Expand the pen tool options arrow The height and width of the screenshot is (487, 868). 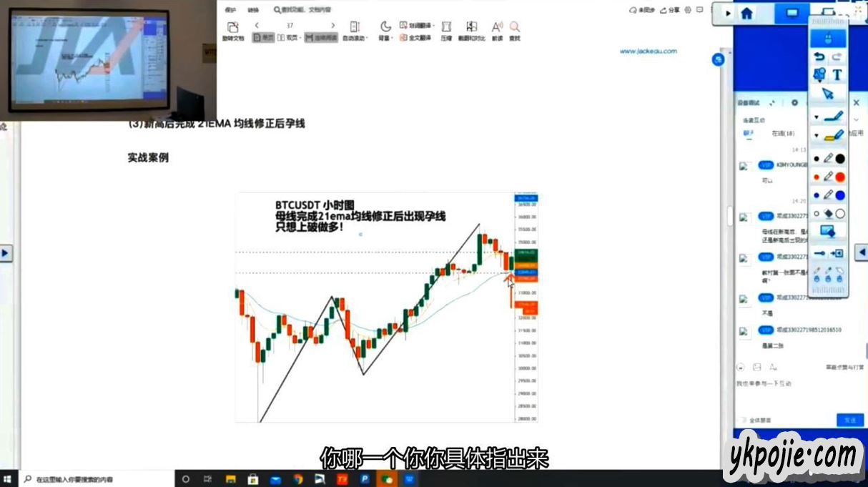(817, 117)
